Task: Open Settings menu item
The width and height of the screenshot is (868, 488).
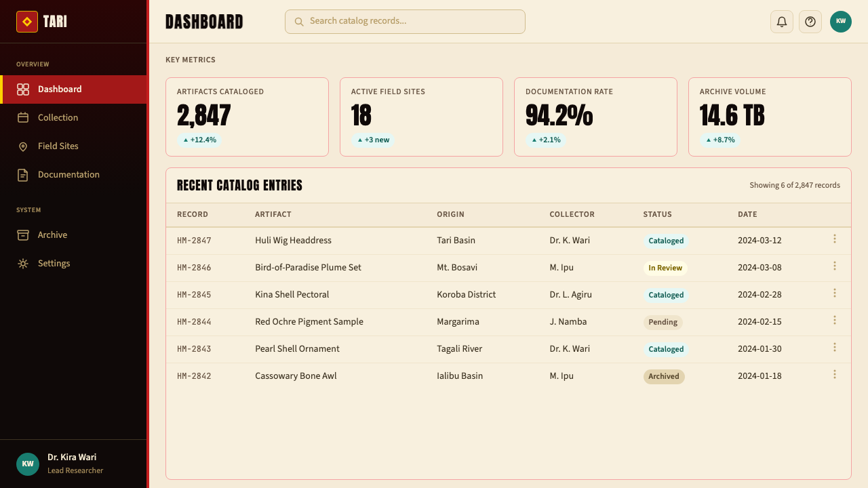Action: pyautogui.click(x=73, y=264)
